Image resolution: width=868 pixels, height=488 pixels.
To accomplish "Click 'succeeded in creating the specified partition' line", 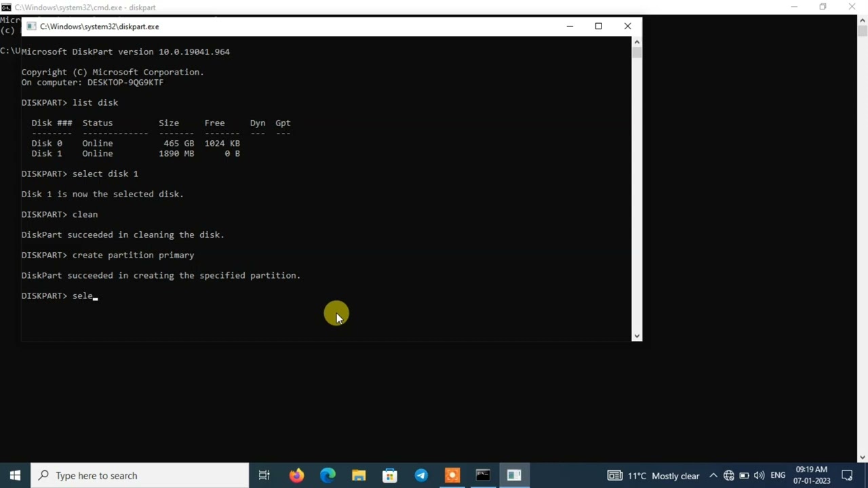I will pyautogui.click(x=161, y=275).
